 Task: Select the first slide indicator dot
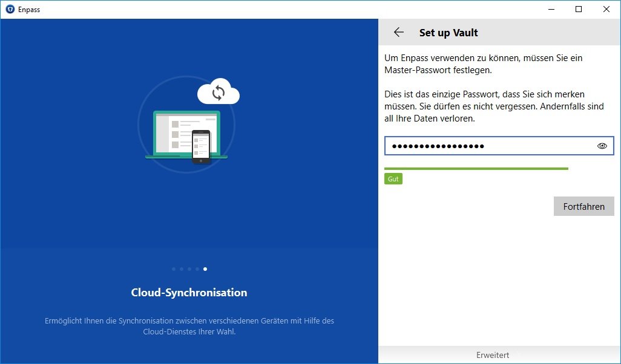tap(174, 268)
